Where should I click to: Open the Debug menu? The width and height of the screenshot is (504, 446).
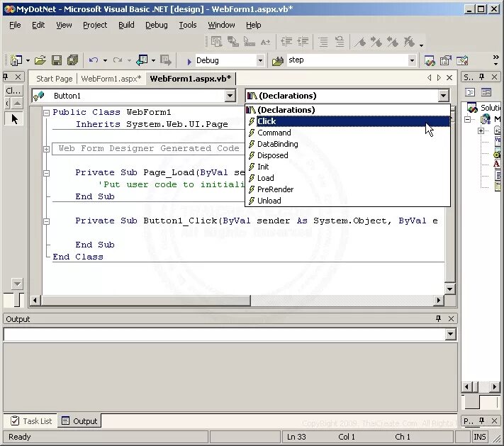156,25
